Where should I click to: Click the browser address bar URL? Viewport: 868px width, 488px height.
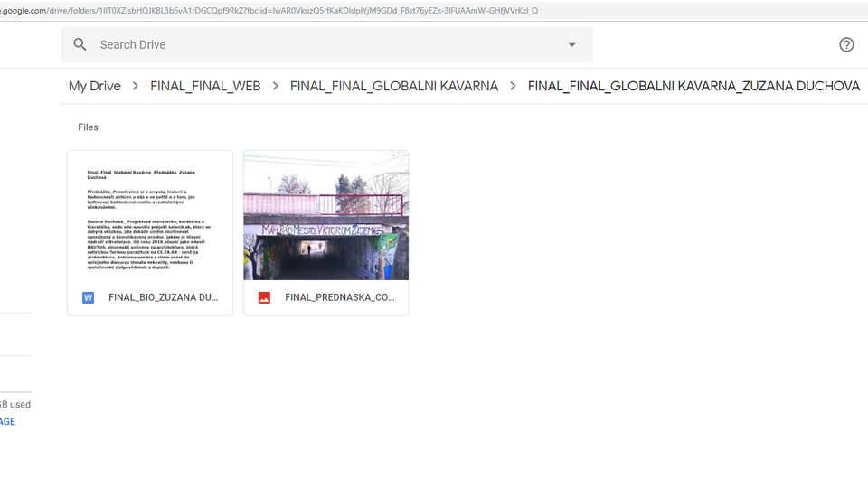click(271, 10)
